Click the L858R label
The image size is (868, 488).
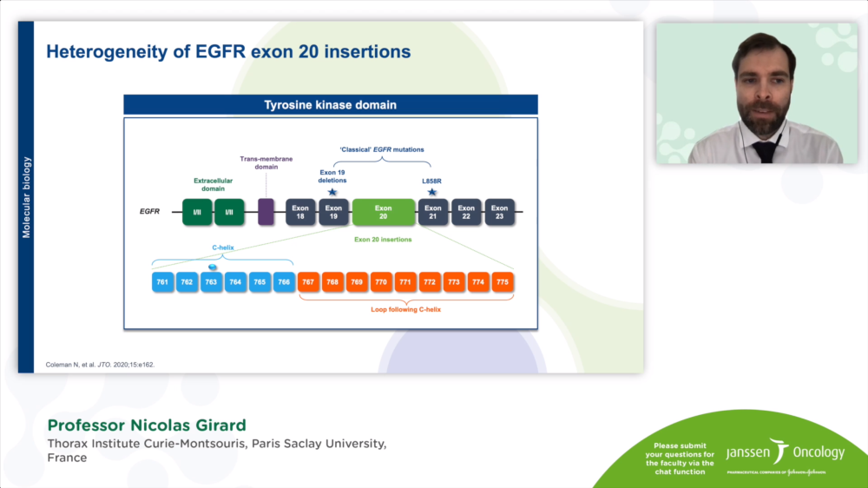tap(431, 181)
